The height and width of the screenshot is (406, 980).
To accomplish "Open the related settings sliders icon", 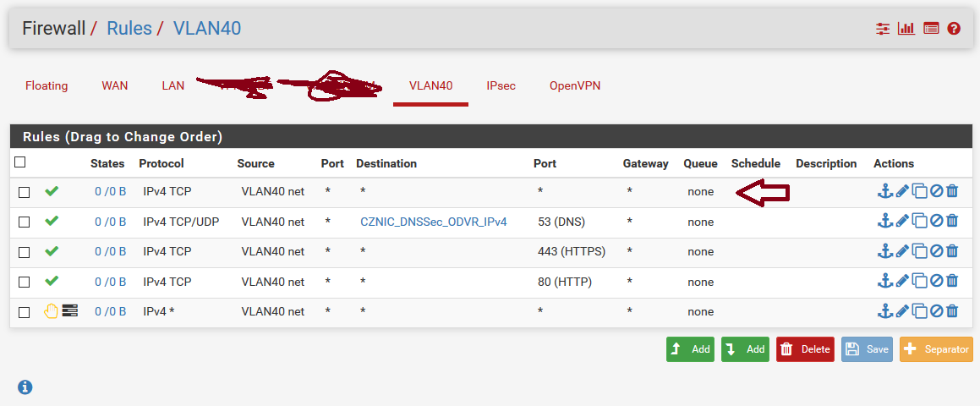I will [x=883, y=28].
